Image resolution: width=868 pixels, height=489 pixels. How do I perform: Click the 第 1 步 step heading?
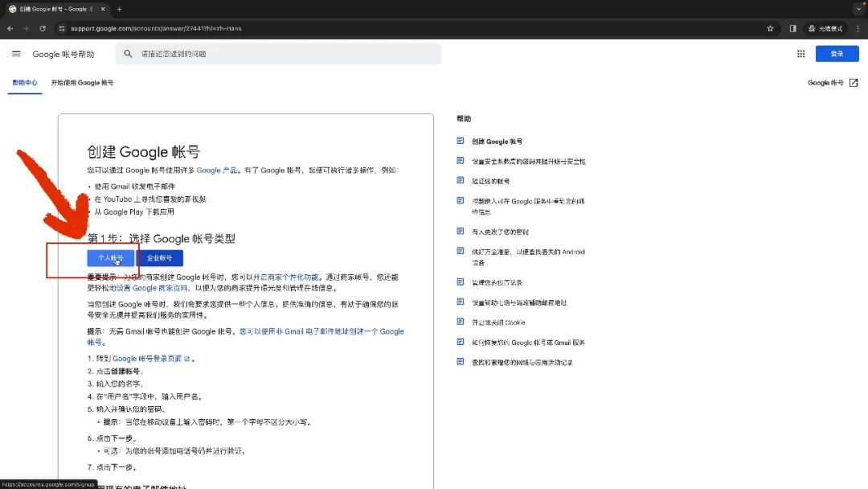[161, 239]
